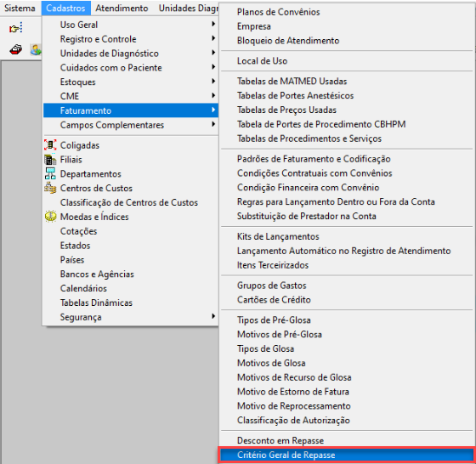Expand Campos Complementares submenu arrow
This screenshot has height=464, width=476.
pyautogui.click(x=213, y=124)
